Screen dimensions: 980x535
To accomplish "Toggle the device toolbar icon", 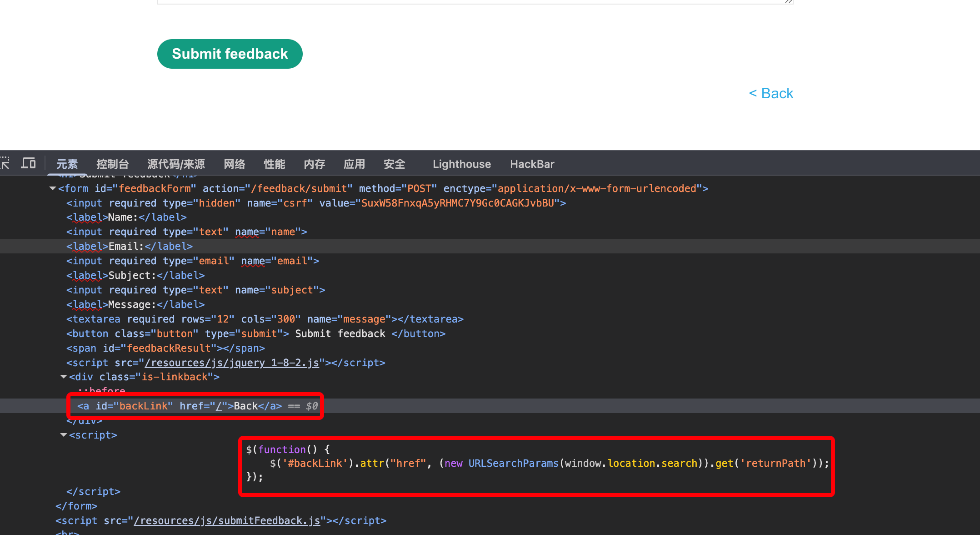I will 28,163.
